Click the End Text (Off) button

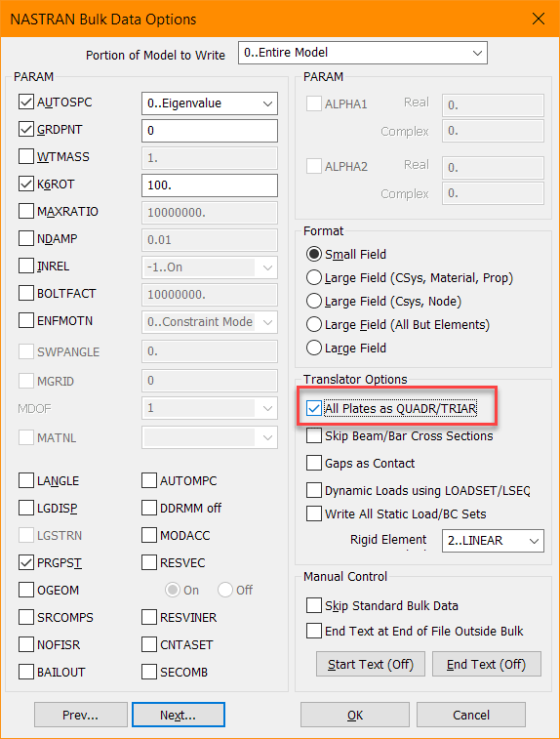[487, 664]
